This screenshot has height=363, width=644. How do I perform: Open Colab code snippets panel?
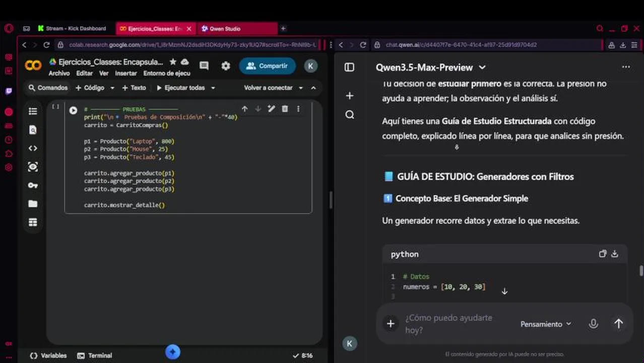pyautogui.click(x=33, y=148)
